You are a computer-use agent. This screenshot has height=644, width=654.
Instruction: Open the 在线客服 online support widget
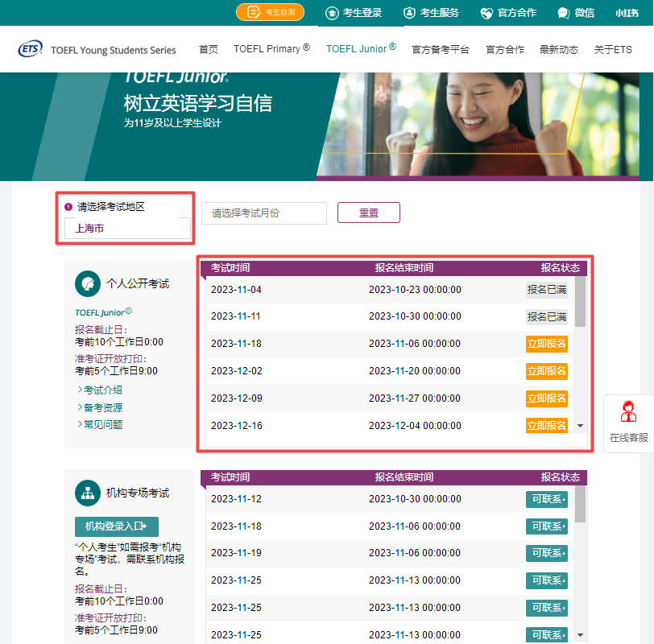point(628,423)
